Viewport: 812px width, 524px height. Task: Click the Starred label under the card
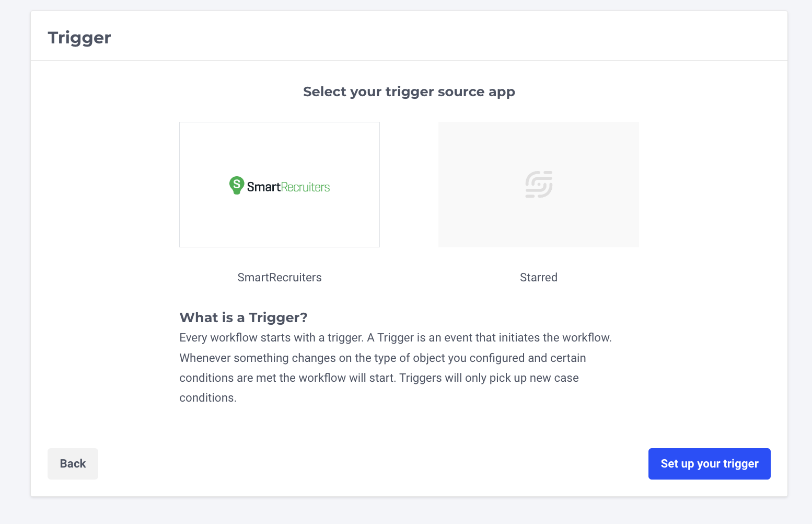point(539,278)
